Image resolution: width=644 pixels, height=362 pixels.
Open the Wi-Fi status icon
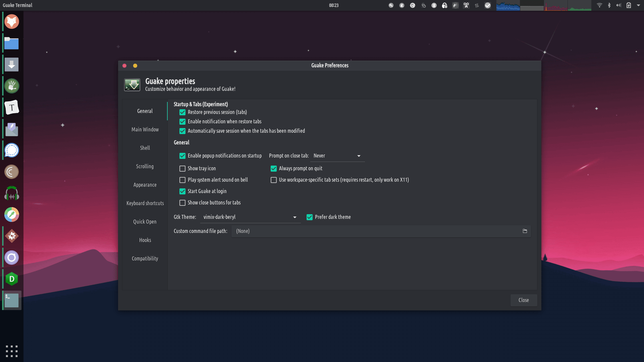point(599,5)
